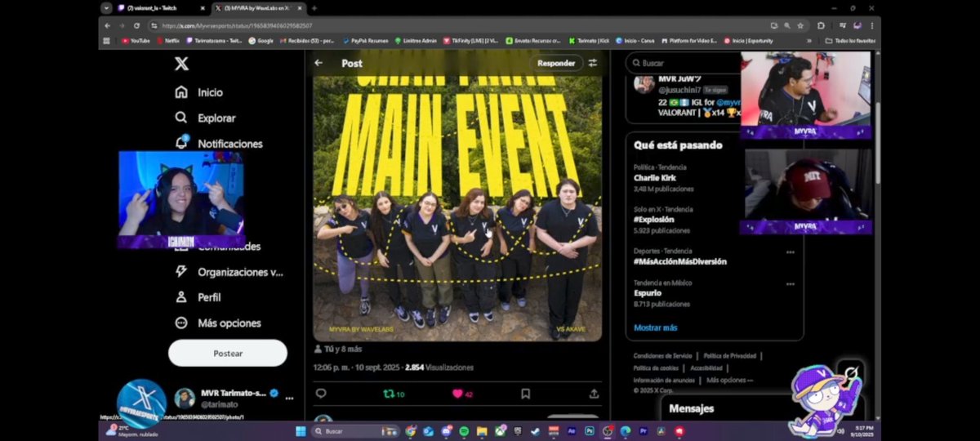The height and width of the screenshot is (441, 980).
Task: Open Política de Privacidad link
Action: pyautogui.click(x=729, y=355)
